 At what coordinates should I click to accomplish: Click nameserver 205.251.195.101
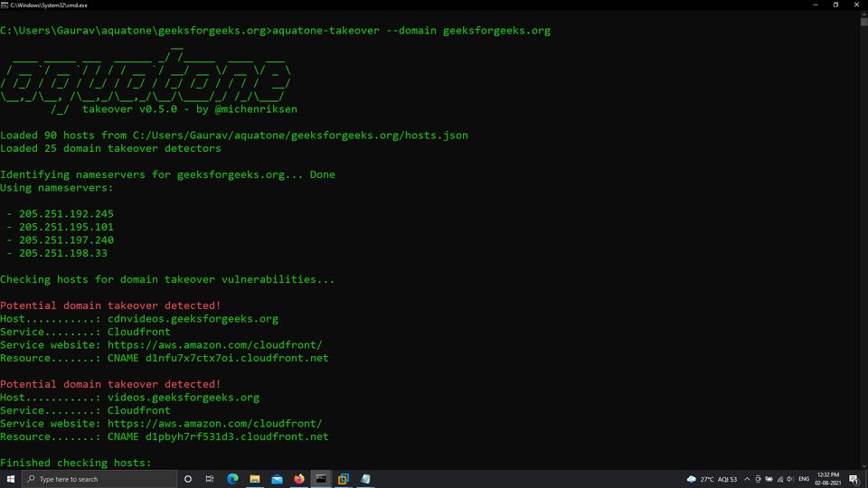66,227
